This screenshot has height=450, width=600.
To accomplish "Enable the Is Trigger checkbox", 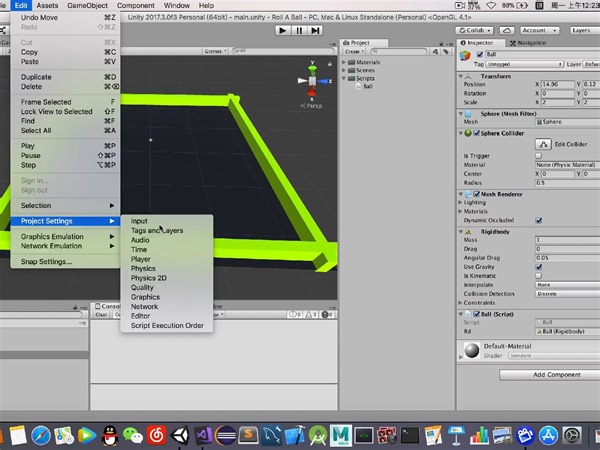I will point(538,156).
